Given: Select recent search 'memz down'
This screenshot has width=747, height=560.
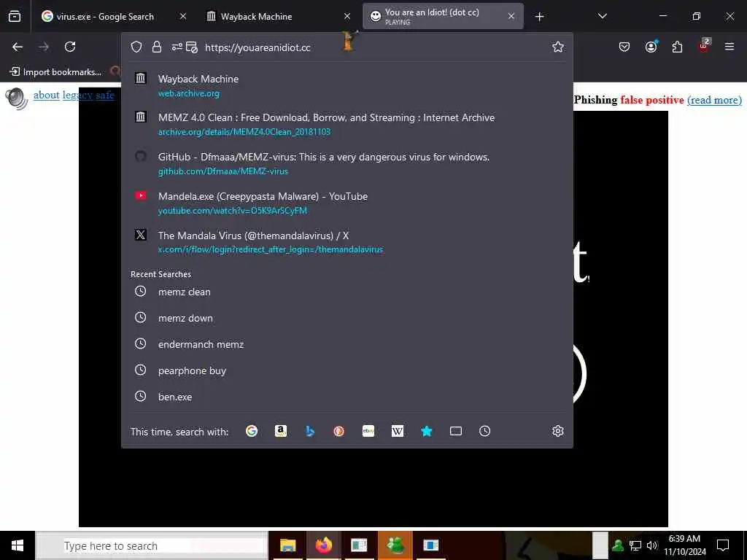Looking at the screenshot, I should point(347,318).
